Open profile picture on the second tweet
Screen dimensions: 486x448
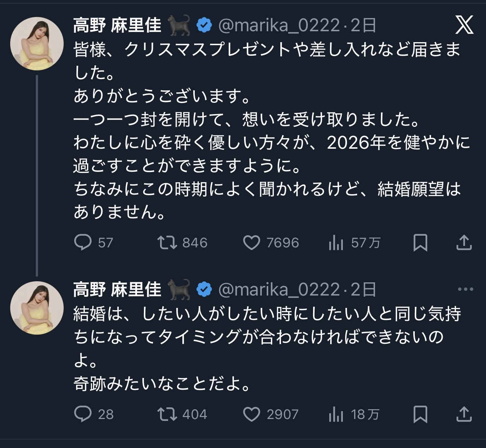tap(37, 308)
